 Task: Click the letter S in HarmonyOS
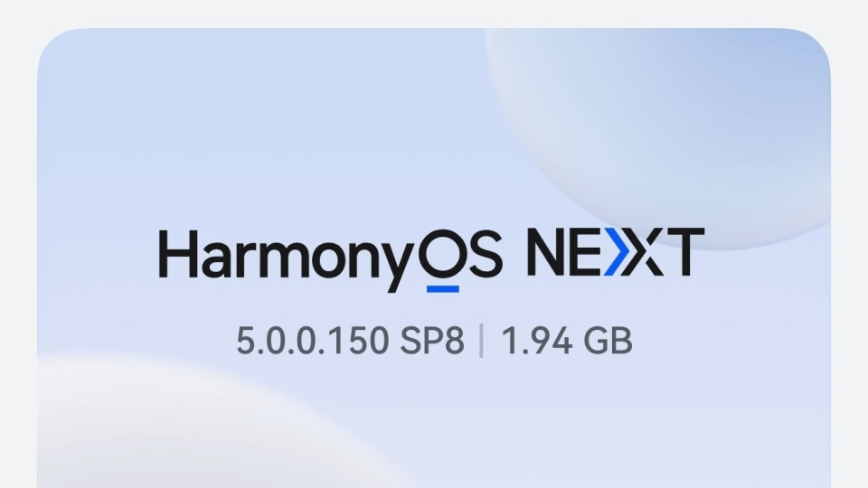click(x=483, y=253)
